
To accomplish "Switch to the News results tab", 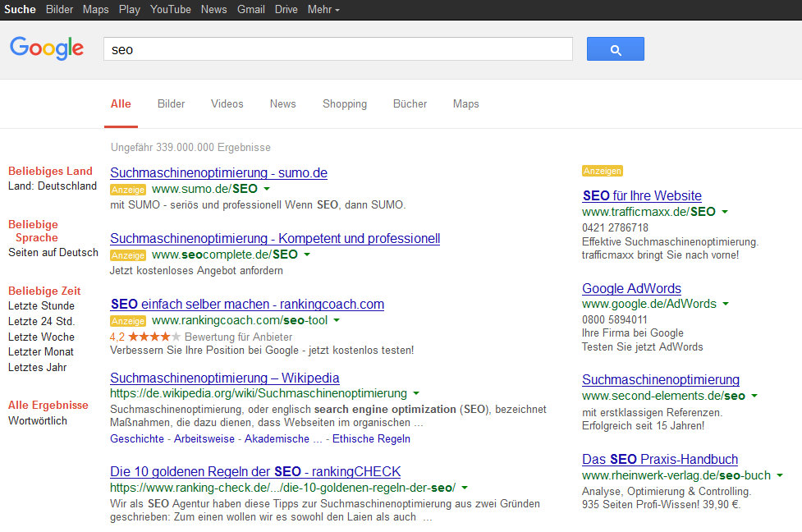I will pos(283,103).
